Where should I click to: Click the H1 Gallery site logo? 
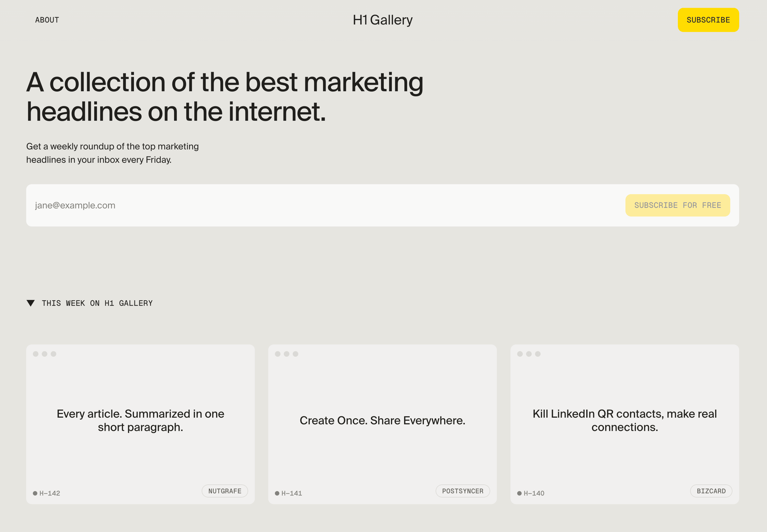383,20
